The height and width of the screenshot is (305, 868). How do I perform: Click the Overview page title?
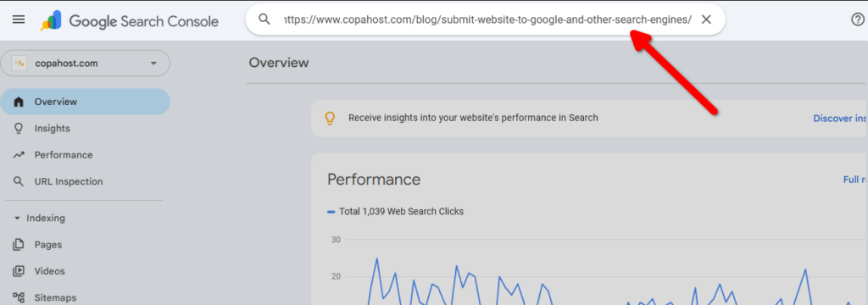point(278,63)
